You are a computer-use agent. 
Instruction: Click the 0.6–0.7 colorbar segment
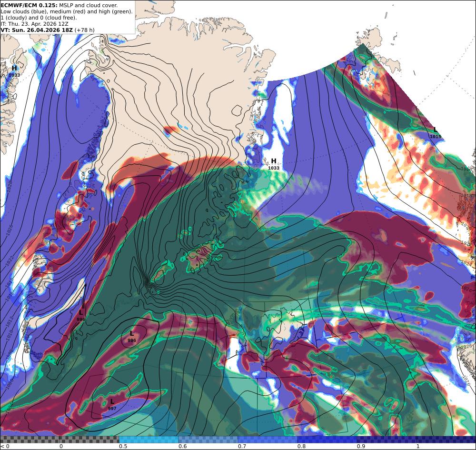click(208, 440)
